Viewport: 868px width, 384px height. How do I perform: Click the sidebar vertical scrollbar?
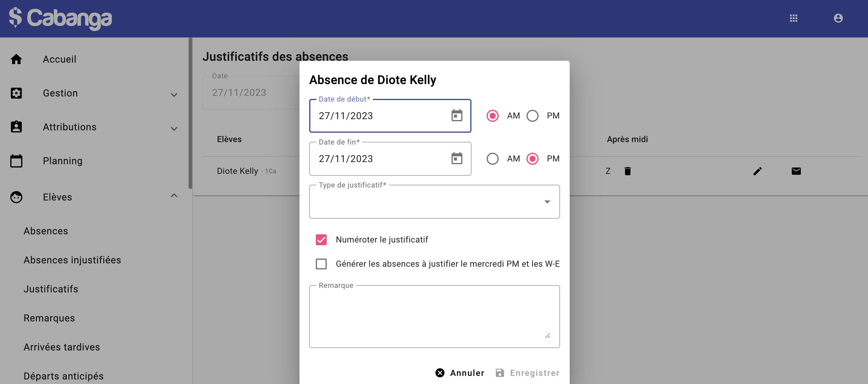190,113
